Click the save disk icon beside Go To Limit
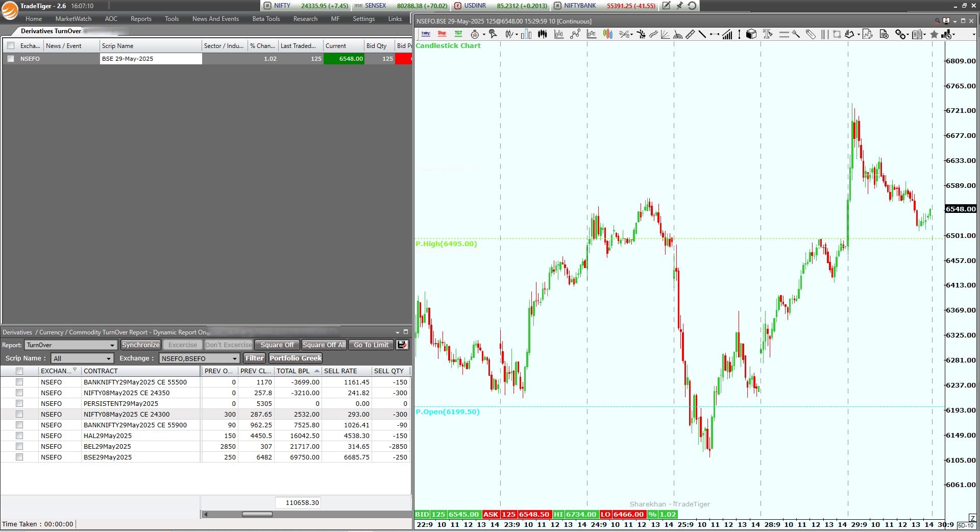Screen dimensions: 980x532 coord(402,345)
